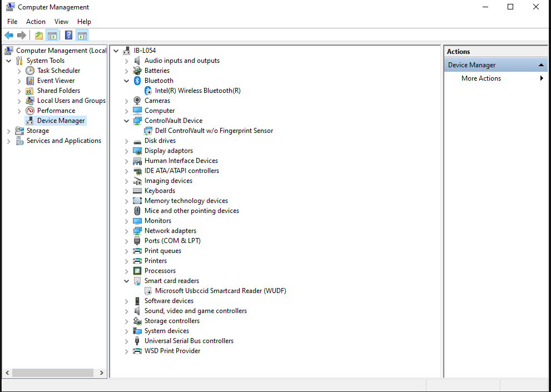Toggle the Show/Hide Action Pane toolbar icon
The width and height of the screenshot is (551, 392).
point(82,34)
